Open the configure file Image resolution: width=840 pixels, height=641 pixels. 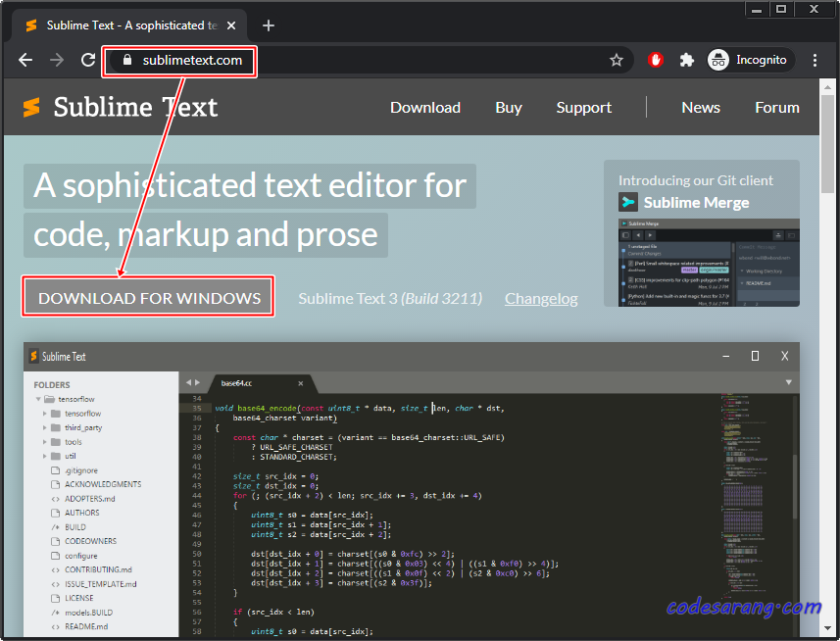(x=81, y=556)
